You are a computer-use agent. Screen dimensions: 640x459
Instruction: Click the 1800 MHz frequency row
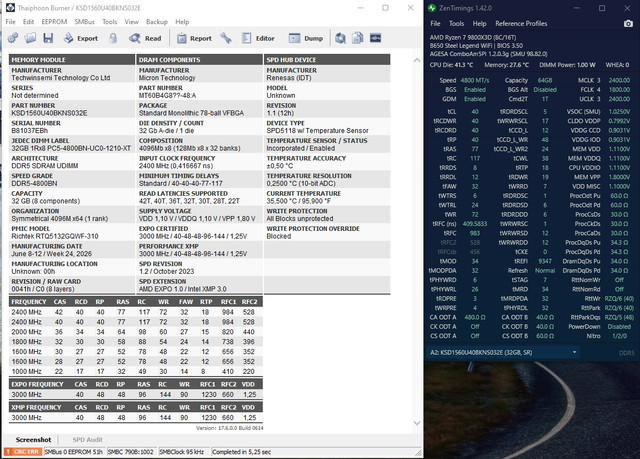(x=136, y=341)
